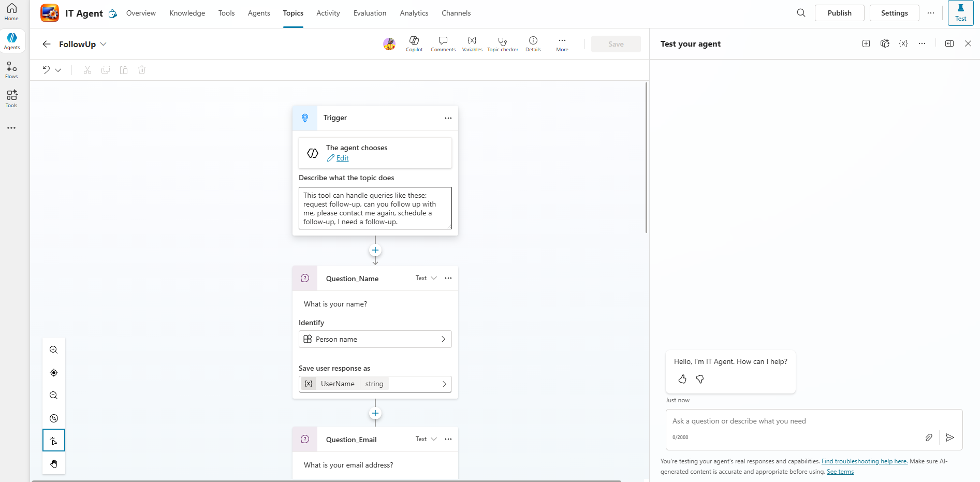Expand the FollowUp topic name dropdown
980x482 pixels.
point(103,44)
